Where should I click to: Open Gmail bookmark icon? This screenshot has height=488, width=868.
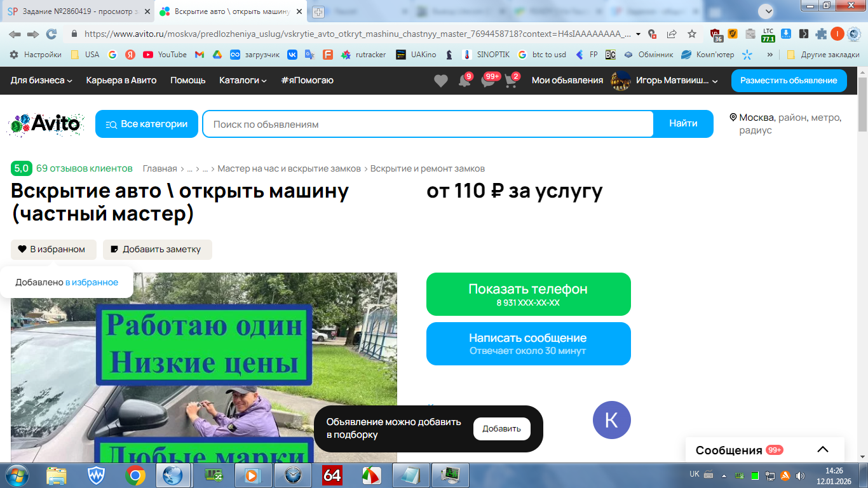[199, 55]
